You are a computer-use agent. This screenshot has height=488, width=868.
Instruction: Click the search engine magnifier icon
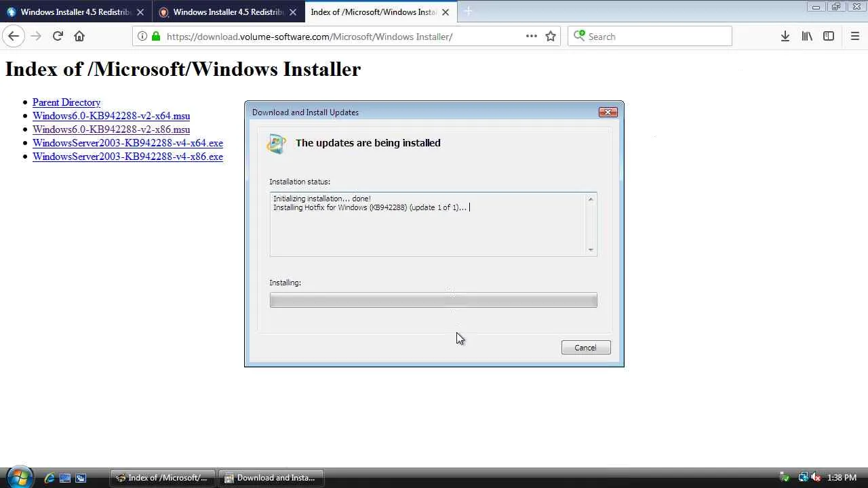[x=579, y=36]
